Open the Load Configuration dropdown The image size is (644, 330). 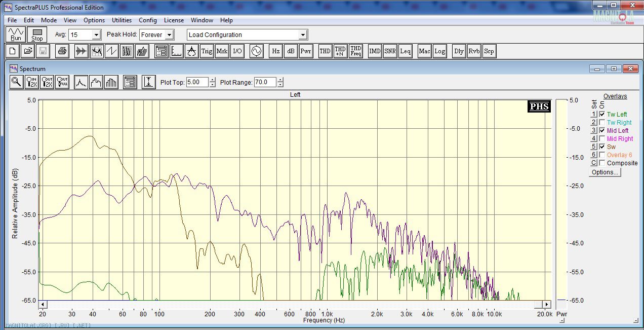click(x=303, y=35)
